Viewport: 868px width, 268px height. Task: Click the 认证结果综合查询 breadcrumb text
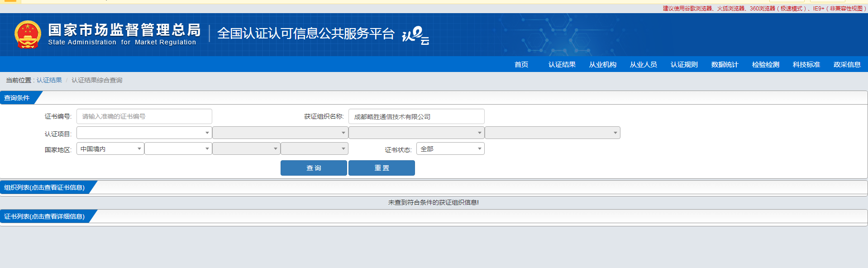click(x=97, y=80)
